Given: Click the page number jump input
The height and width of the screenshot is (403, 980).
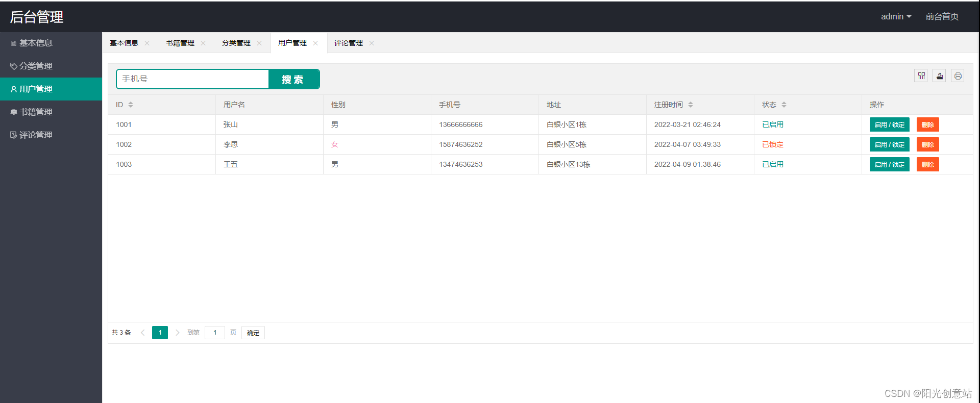Looking at the screenshot, I should 215,333.
